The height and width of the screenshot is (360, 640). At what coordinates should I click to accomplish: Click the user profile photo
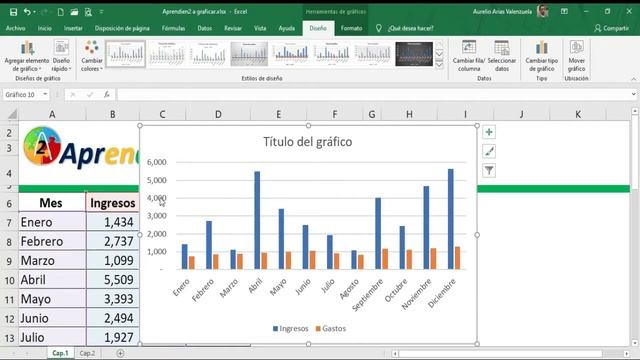coord(542,11)
